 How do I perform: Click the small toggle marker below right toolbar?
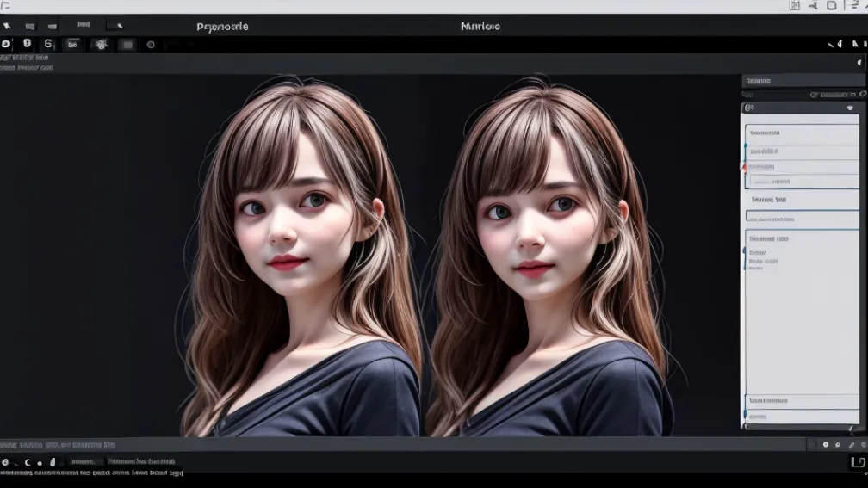(859, 63)
